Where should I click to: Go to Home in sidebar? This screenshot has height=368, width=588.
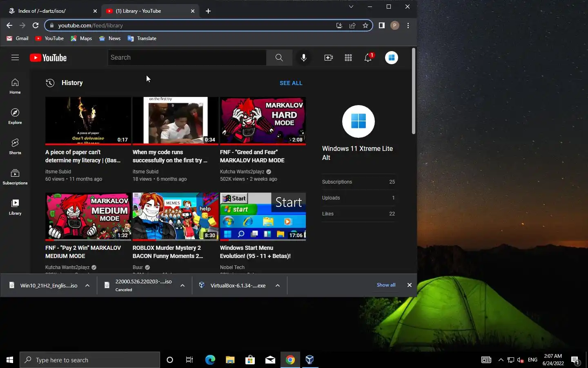15,86
